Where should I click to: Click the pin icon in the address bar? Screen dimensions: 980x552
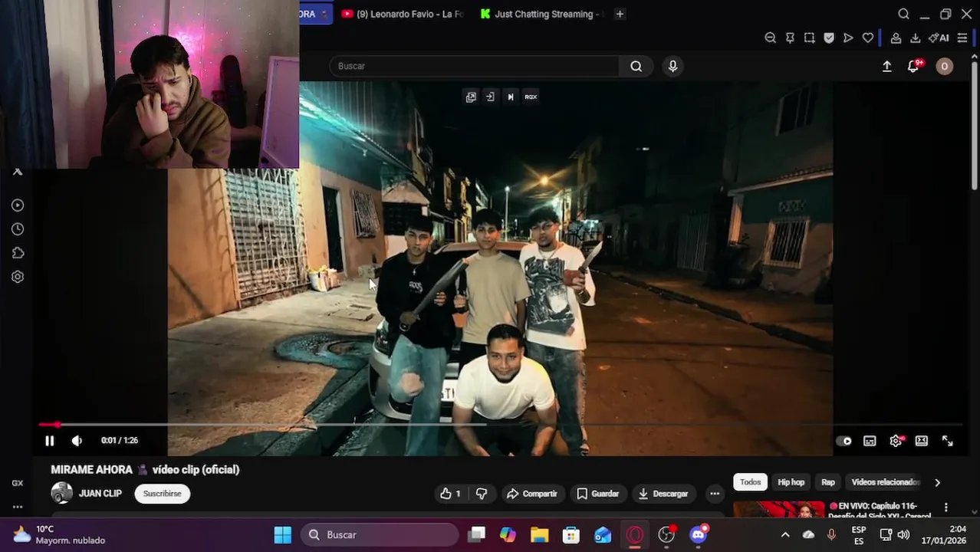(790, 38)
